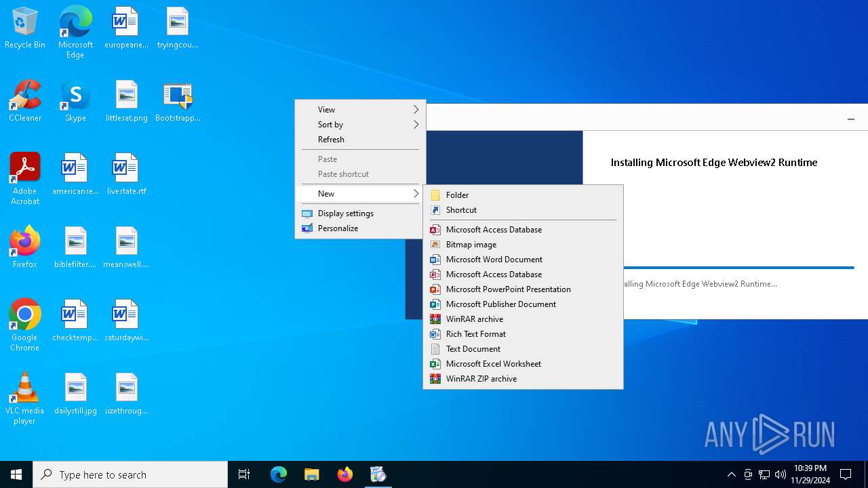
Task: Open the Windows Start menu
Action: pos(16,474)
